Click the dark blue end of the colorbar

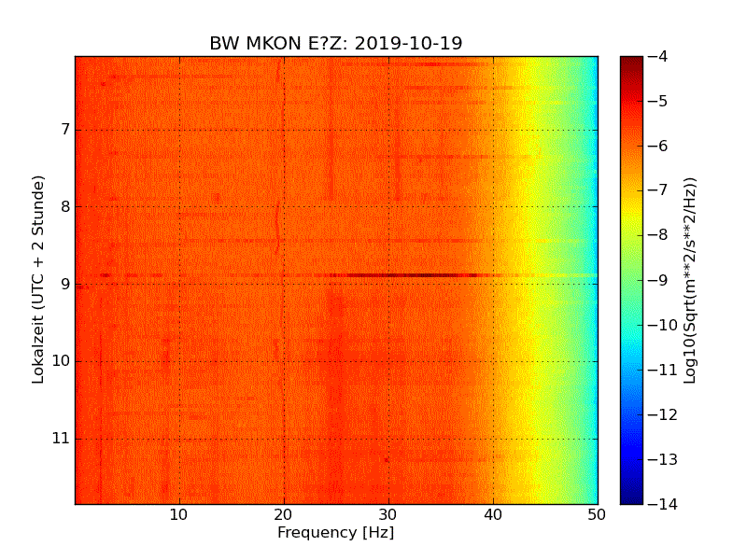632,496
